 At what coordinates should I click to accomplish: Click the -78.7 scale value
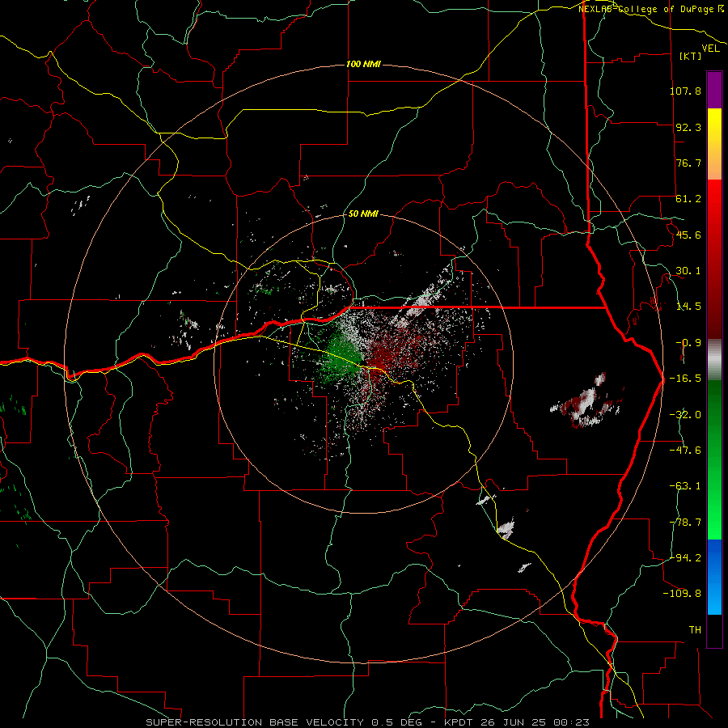tap(685, 523)
